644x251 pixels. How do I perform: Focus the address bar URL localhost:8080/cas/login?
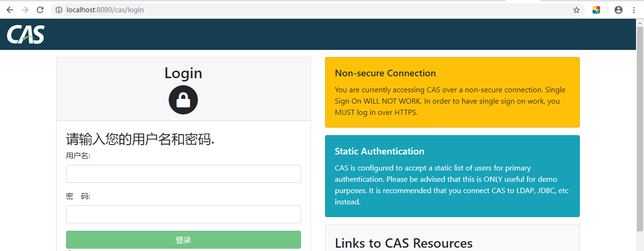coord(105,10)
